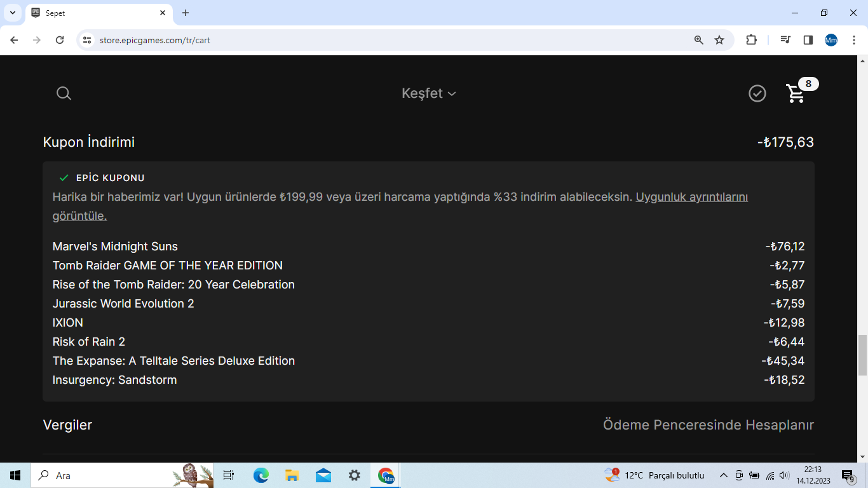Click the Kupon İndirimi heading
The height and width of the screenshot is (488, 868).
[89, 142]
